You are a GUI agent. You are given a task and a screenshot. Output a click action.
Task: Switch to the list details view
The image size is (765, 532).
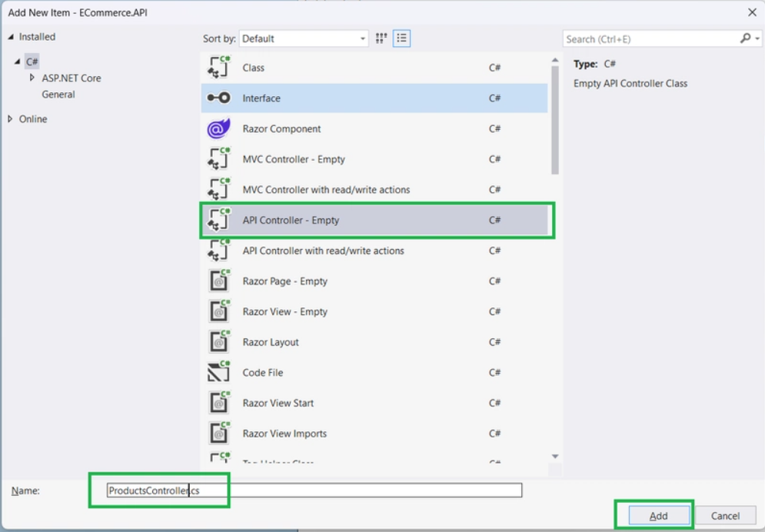401,38
